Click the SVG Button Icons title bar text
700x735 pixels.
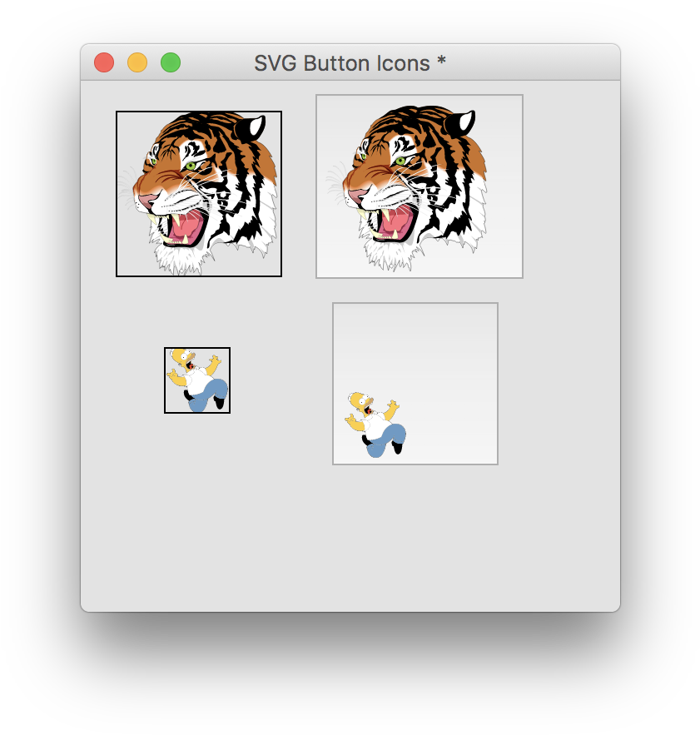(350, 62)
